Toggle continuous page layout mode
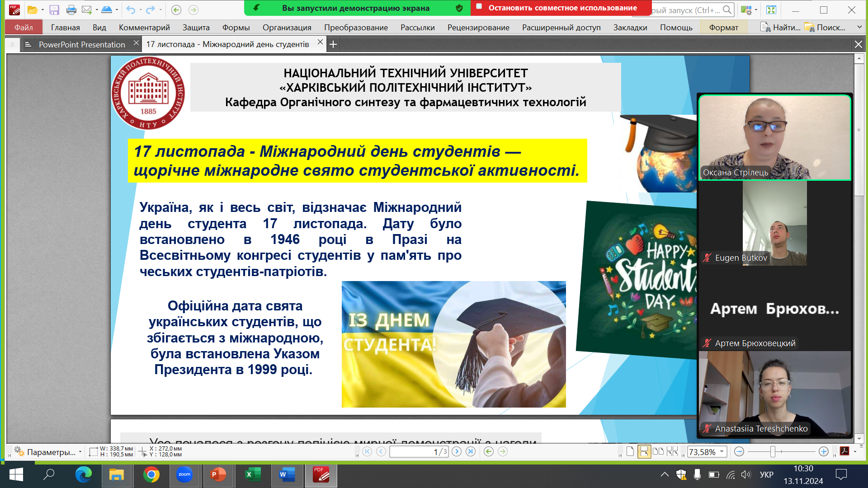Screen dimensions: 868x488 [644, 451]
